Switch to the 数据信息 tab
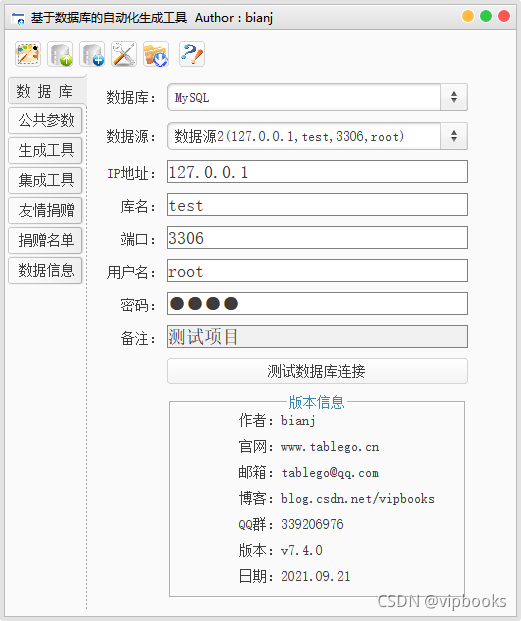This screenshot has width=521, height=621. (46, 270)
